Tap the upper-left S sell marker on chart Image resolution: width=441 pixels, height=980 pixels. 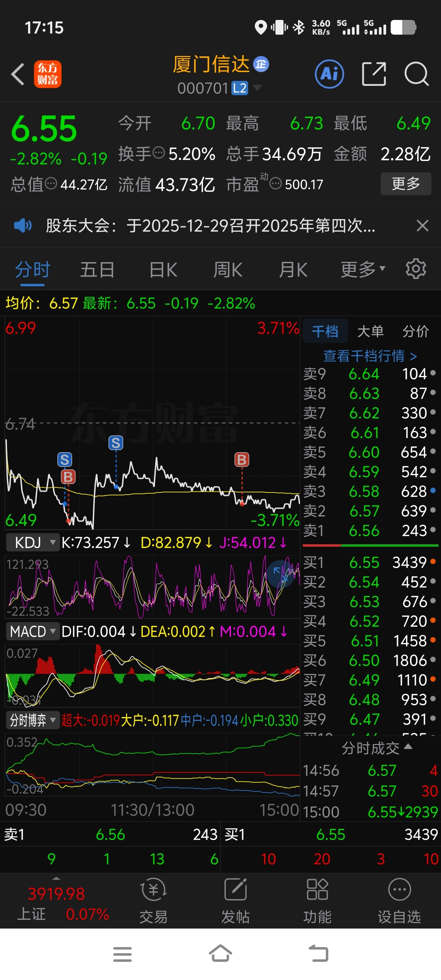(65, 460)
